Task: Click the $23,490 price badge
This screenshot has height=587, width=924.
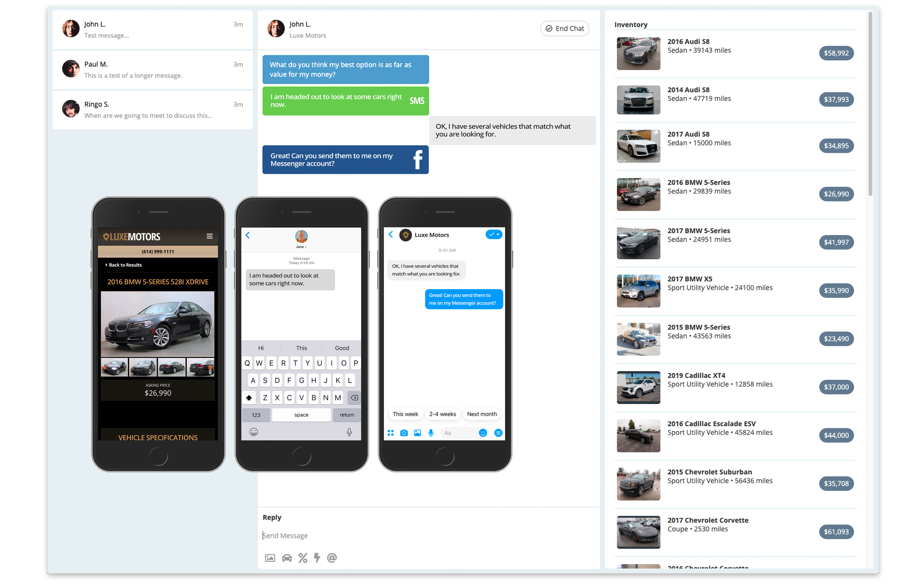Action: click(837, 339)
